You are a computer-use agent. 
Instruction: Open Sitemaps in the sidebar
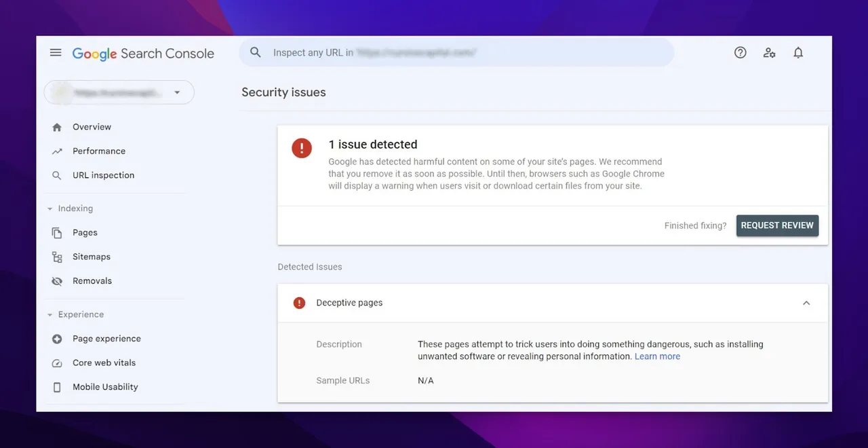point(92,257)
